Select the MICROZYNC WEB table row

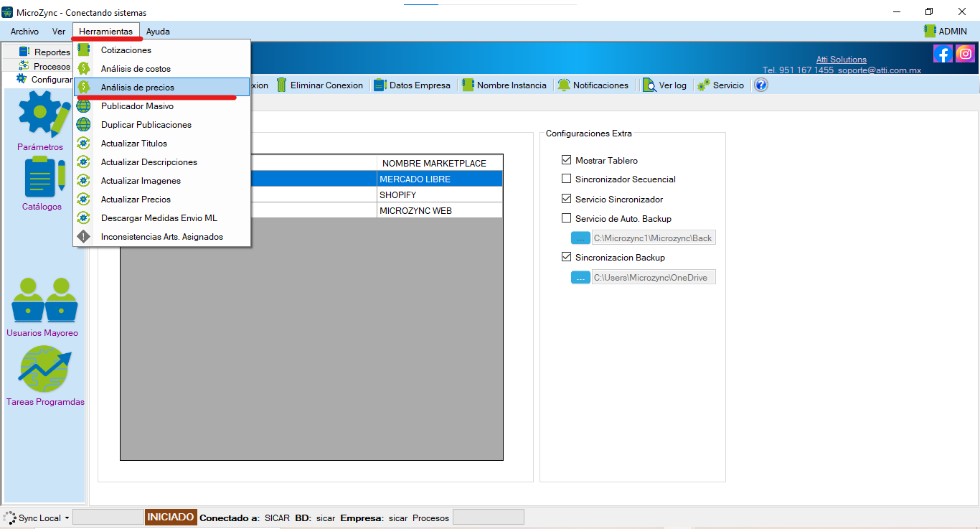click(x=312, y=210)
